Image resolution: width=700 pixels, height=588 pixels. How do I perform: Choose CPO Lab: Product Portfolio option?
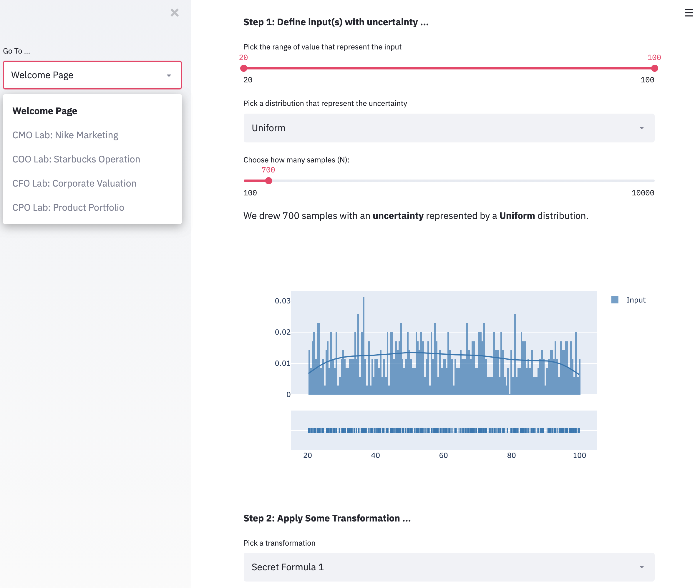92,207
